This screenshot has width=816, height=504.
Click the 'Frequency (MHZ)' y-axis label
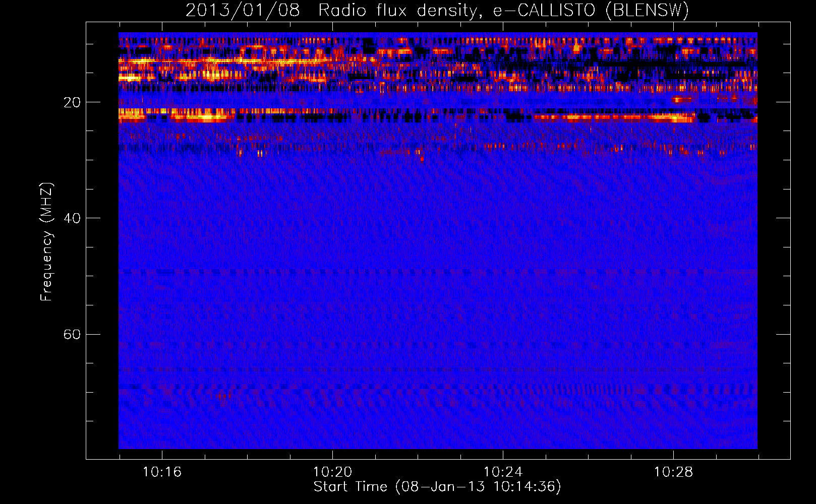[x=46, y=242]
